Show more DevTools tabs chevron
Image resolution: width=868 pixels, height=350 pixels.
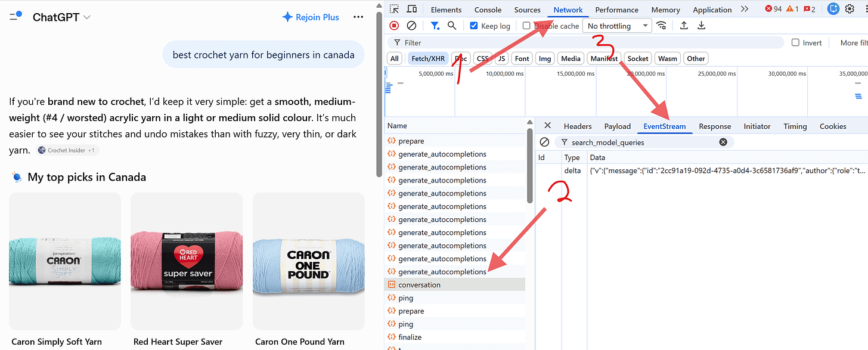[745, 9]
